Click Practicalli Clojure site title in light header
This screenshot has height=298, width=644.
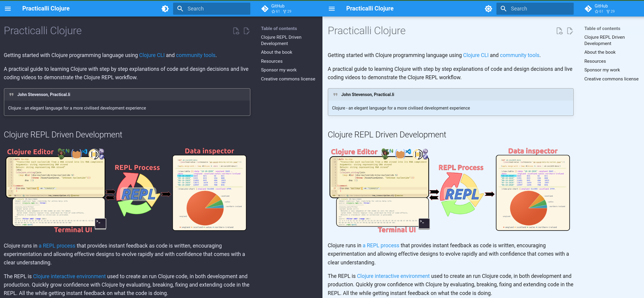(x=370, y=9)
